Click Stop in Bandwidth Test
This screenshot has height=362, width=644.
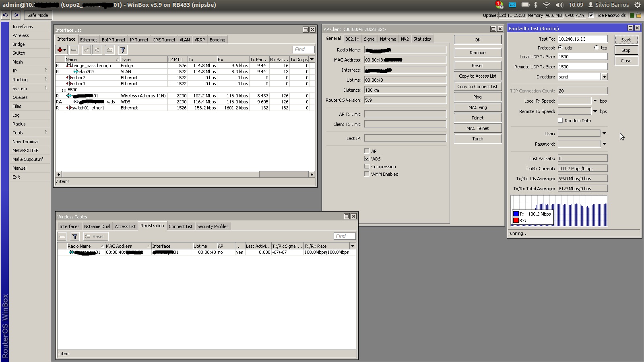click(x=626, y=50)
